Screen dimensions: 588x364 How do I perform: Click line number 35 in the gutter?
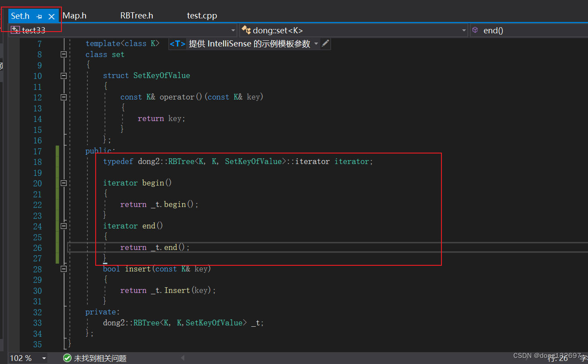pos(37,344)
